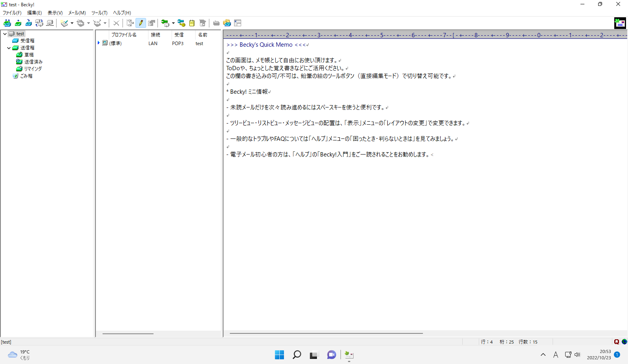Toggle the pencil direct edit mode button
The image size is (628, 364).
coord(141,23)
